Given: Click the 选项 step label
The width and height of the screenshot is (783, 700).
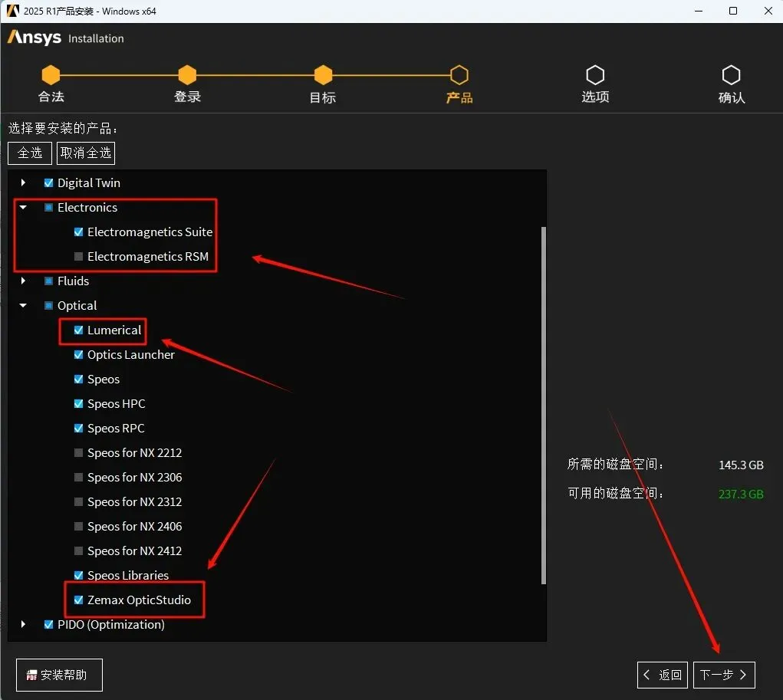Looking at the screenshot, I should pos(595,97).
